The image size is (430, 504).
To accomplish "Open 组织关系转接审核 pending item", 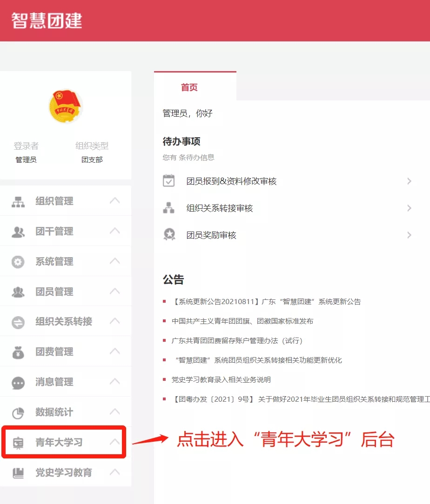I will coord(219,208).
